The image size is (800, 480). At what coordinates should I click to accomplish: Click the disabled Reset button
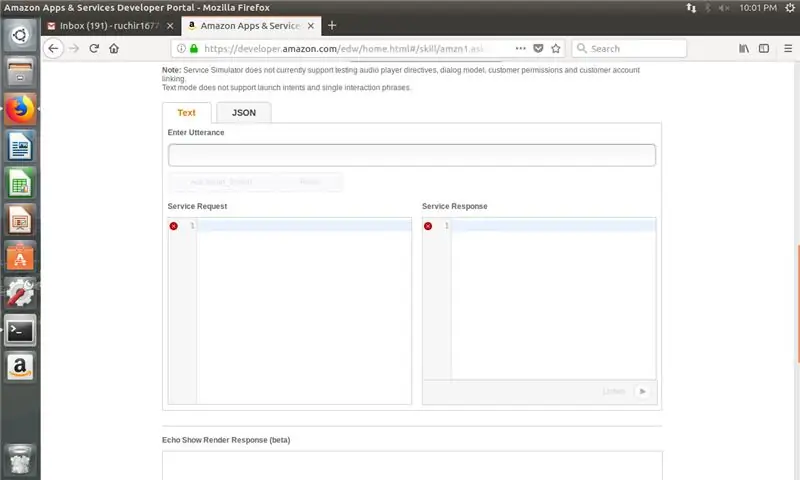click(x=310, y=182)
